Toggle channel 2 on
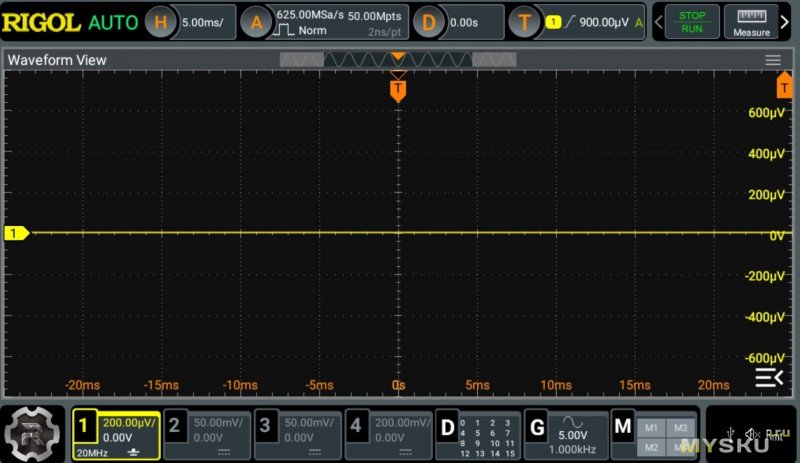The width and height of the screenshot is (800, 463). point(207,430)
